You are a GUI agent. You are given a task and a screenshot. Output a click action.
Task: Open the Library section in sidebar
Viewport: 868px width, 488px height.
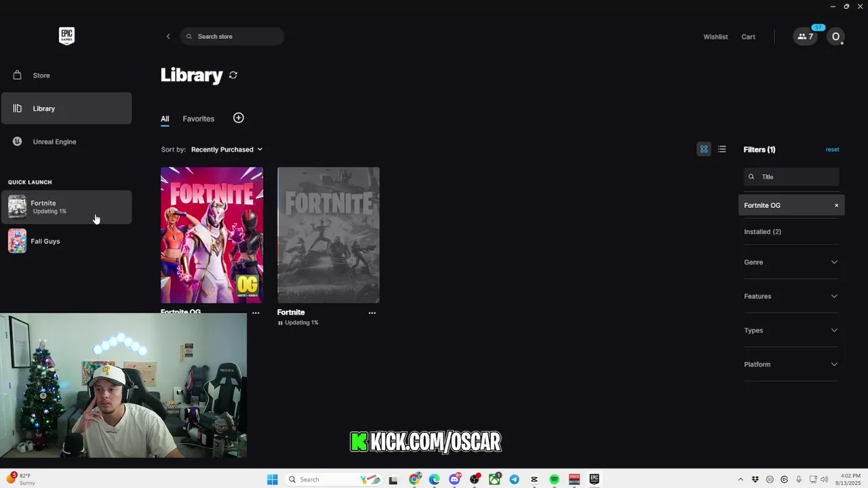click(x=66, y=108)
